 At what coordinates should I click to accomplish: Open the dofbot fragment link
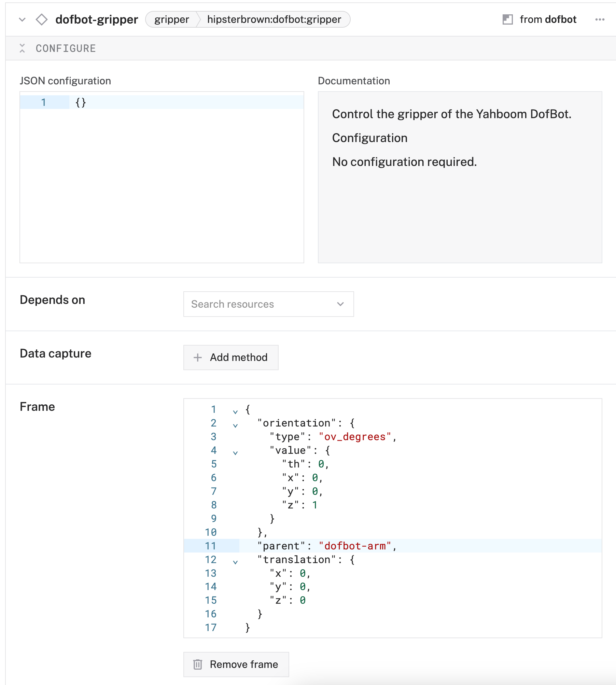560,19
